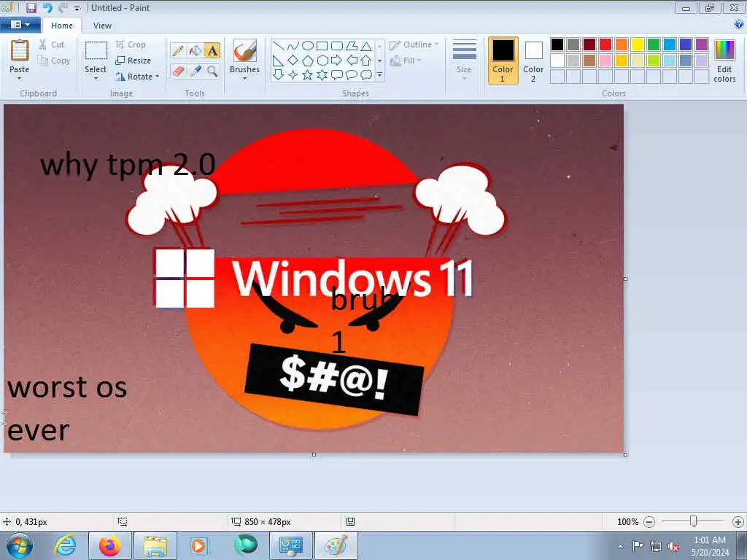Viewport: 747px width, 560px height.
Task: Click the Windows Start button
Action: click(20, 545)
